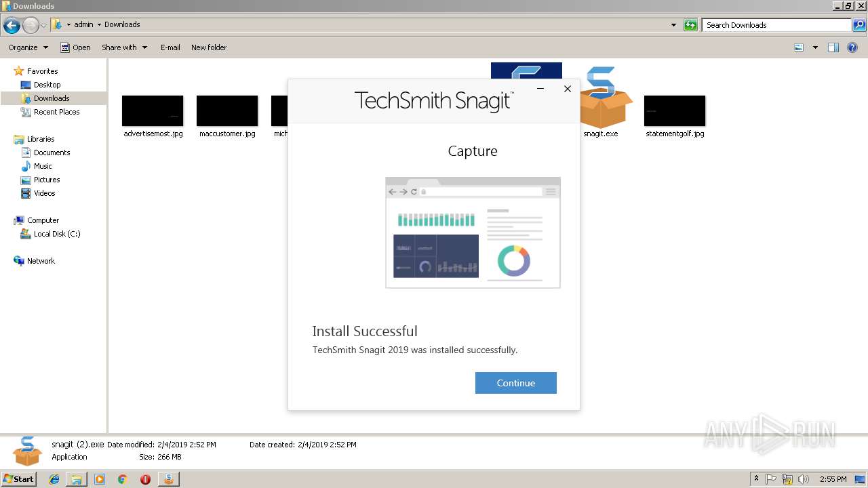868x488 pixels.
Task: Click the File Explorer taskbar icon
Action: point(77,479)
